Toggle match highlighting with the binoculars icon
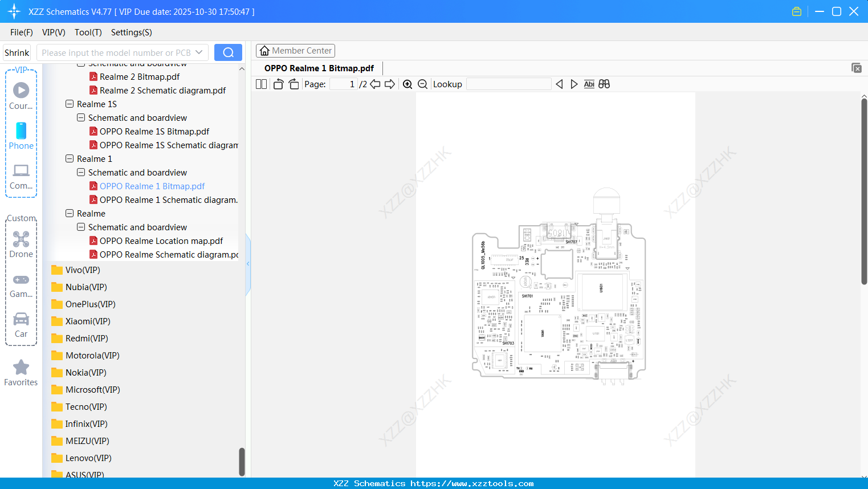The height and width of the screenshot is (489, 868). [x=604, y=84]
